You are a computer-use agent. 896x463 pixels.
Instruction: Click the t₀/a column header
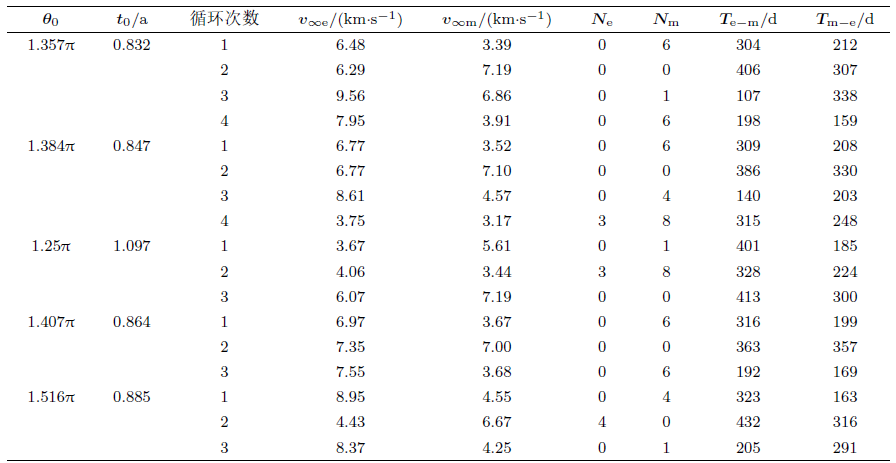[x=132, y=19]
